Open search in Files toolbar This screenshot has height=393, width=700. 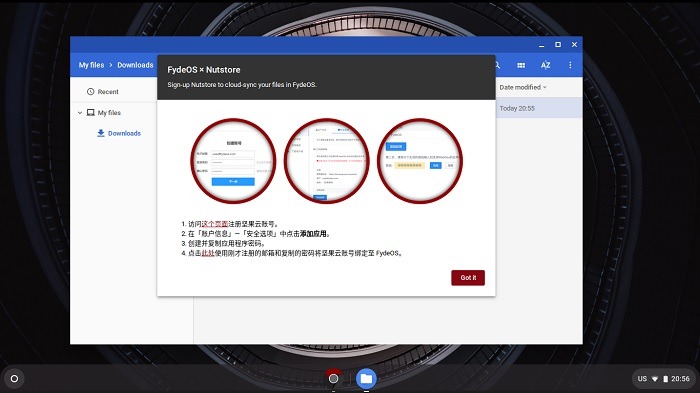click(x=497, y=65)
